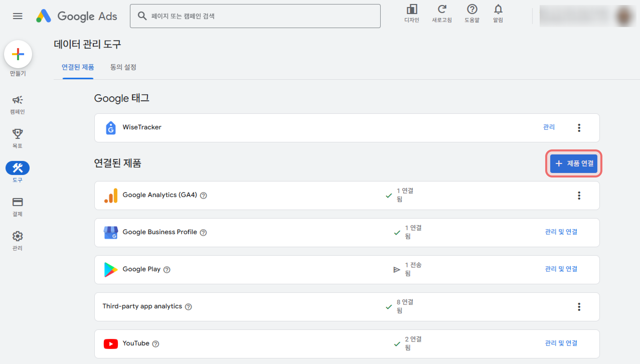
Task: Open Google Analytics (GA4) three-dot menu
Action: pyautogui.click(x=579, y=196)
